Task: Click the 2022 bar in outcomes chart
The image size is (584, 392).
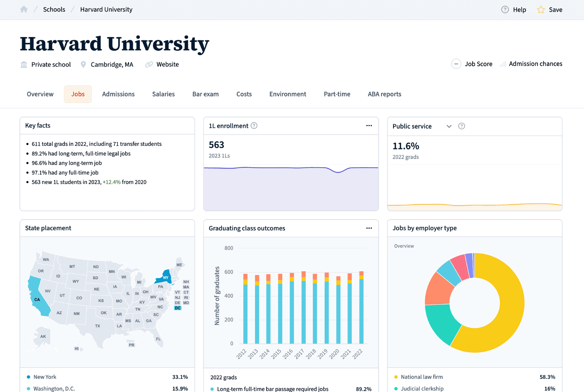Action: (x=361, y=310)
